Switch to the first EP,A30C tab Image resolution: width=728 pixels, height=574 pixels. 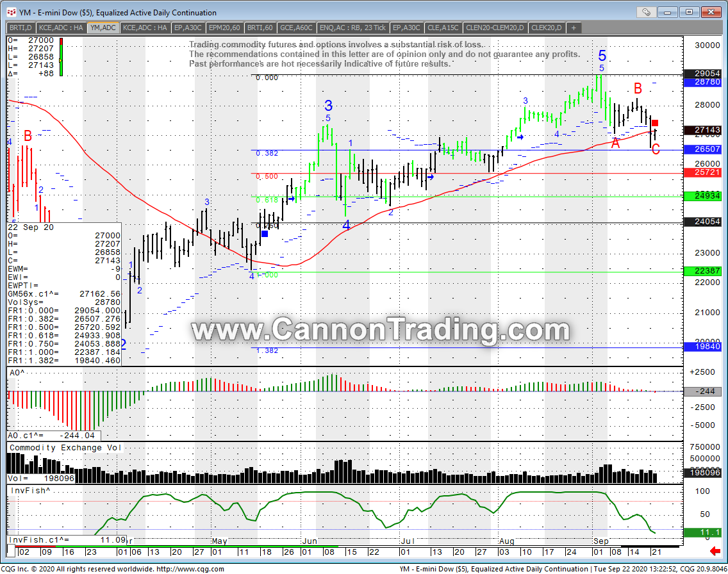tap(188, 28)
